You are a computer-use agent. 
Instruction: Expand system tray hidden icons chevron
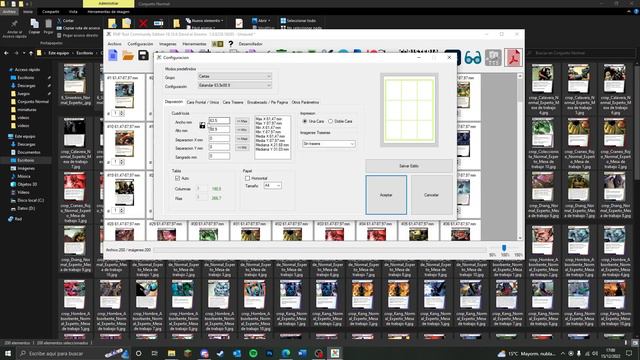click(x=563, y=353)
